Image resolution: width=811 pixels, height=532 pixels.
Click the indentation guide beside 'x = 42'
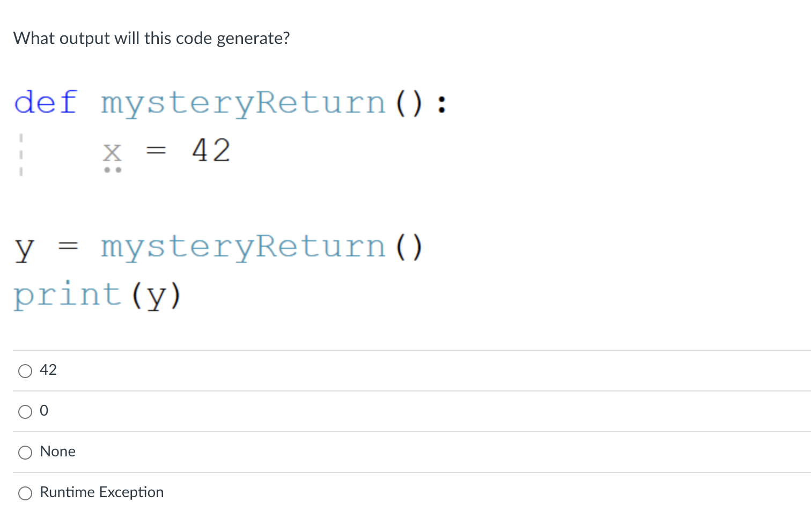point(21,153)
